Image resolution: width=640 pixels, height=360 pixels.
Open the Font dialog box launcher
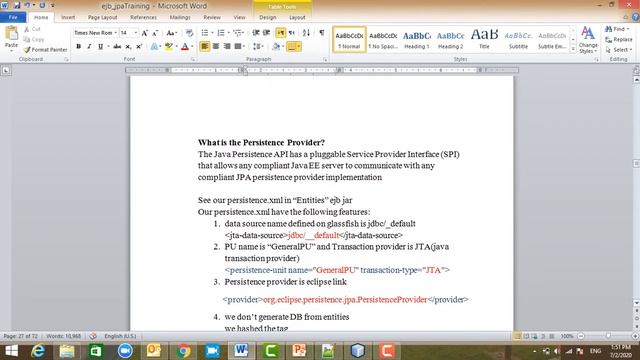pyautogui.click(x=193, y=60)
